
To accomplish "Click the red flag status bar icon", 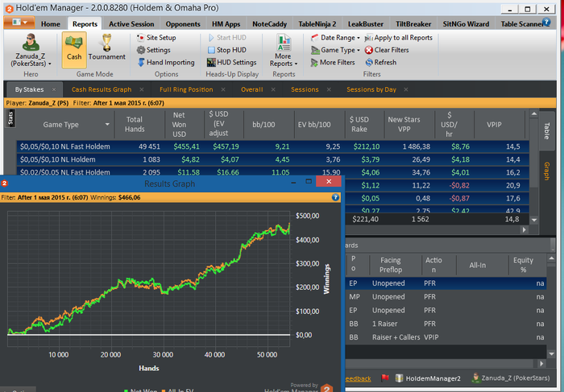I will (x=385, y=378).
